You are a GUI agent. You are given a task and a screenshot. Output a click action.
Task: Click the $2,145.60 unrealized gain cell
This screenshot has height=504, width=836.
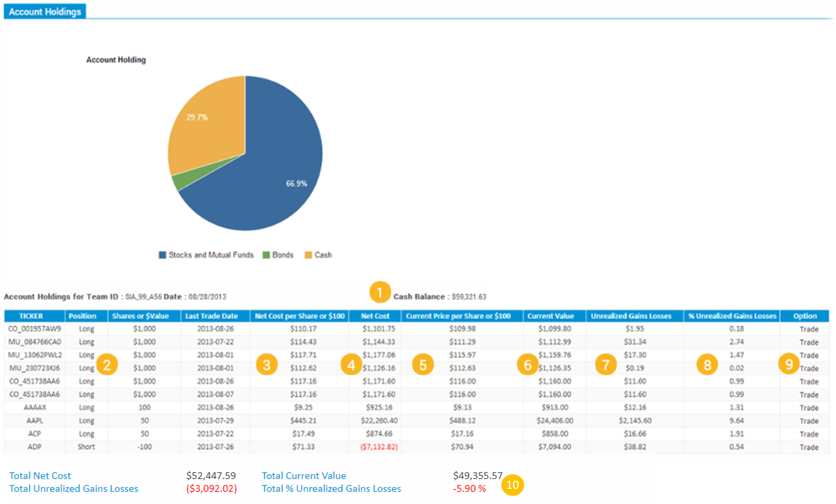[x=635, y=421]
